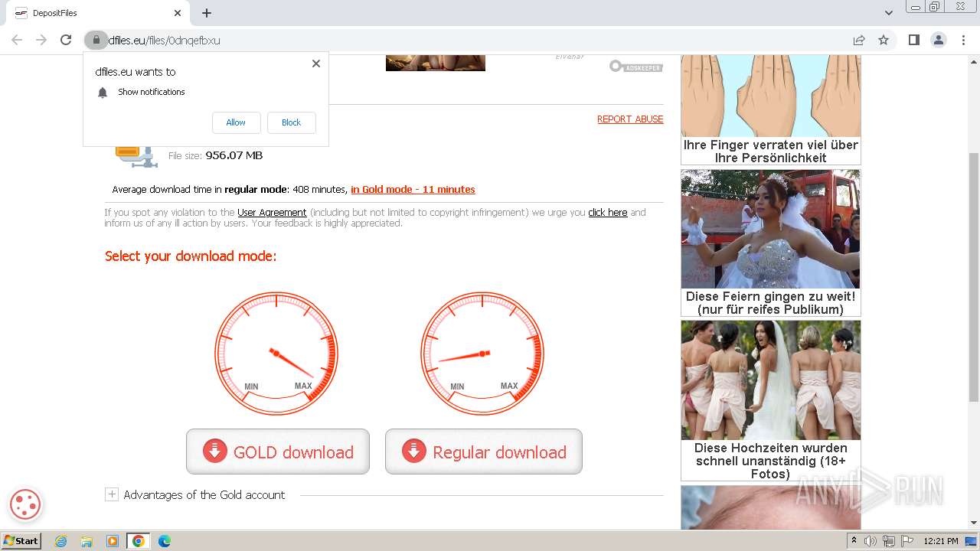Open the side panel icon
The width and height of the screenshot is (980, 551).
pos(913,40)
